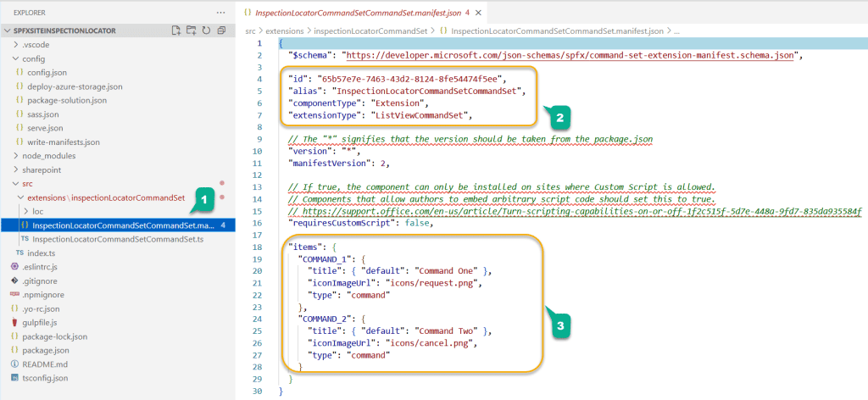
Task: Click the manifest.json filename in breadcrumb
Action: [558, 31]
